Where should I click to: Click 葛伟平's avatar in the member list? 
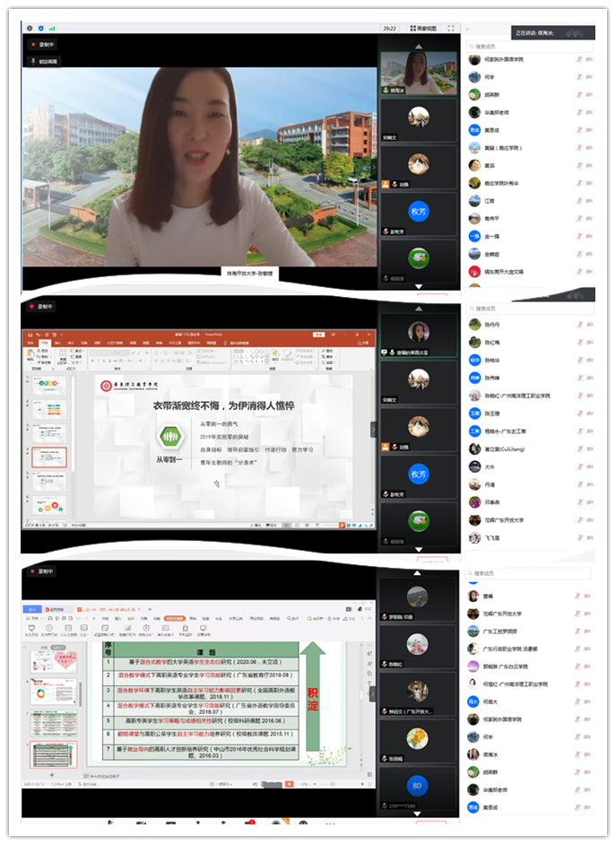(474, 218)
